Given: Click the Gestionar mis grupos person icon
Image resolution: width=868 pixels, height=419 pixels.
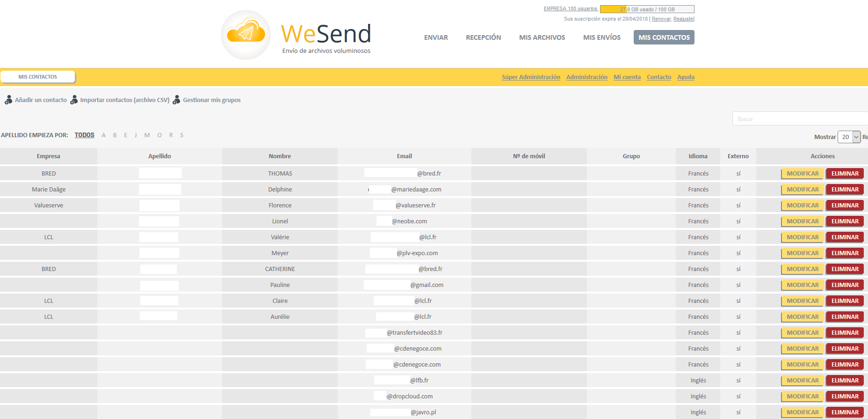Looking at the screenshot, I should click(176, 100).
